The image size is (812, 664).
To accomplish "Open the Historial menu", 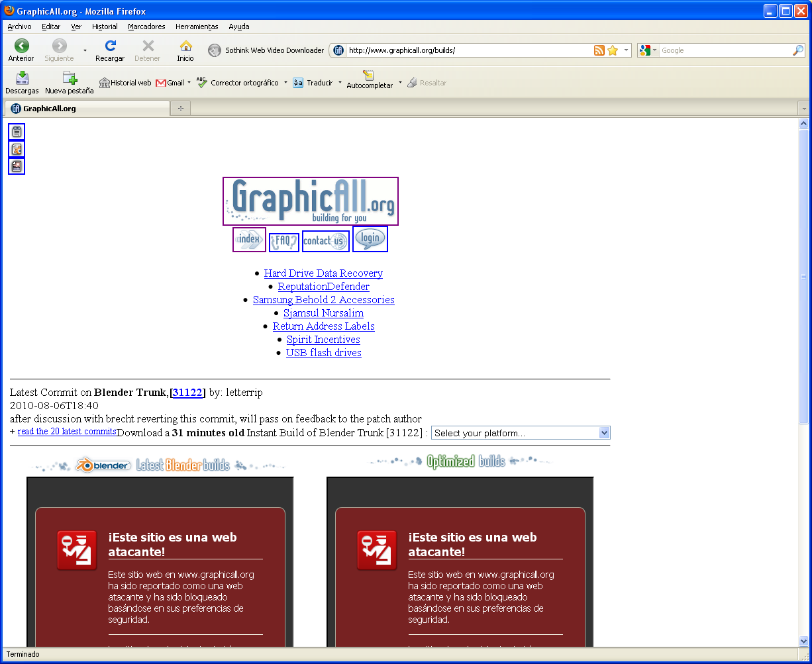I will click(105, 26).
